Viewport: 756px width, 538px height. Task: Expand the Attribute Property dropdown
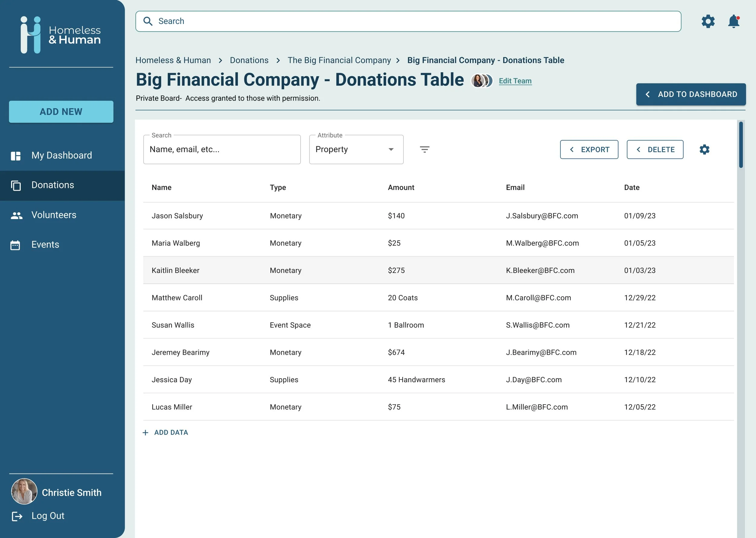coord(356,149)
